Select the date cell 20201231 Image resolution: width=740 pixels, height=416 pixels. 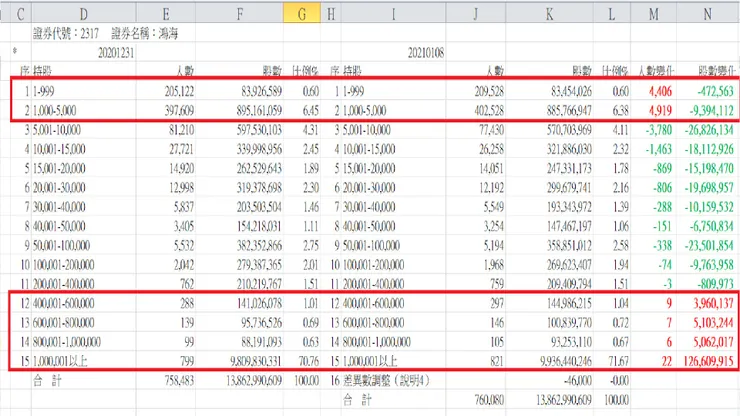point(116,52)
